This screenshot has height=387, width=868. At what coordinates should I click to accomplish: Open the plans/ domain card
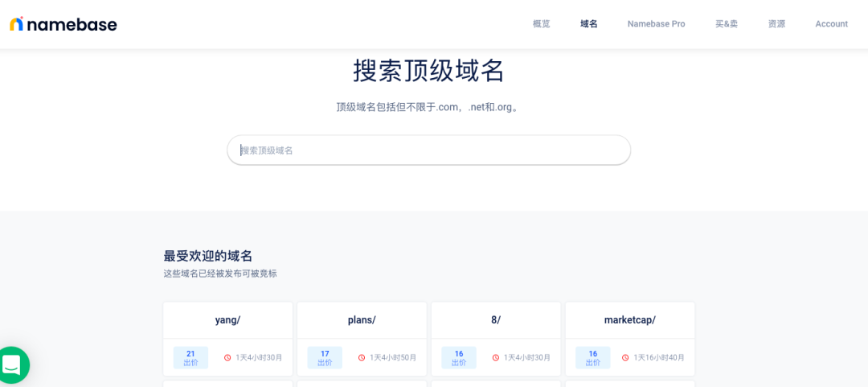pyautogui.click(x=362, y=339)
